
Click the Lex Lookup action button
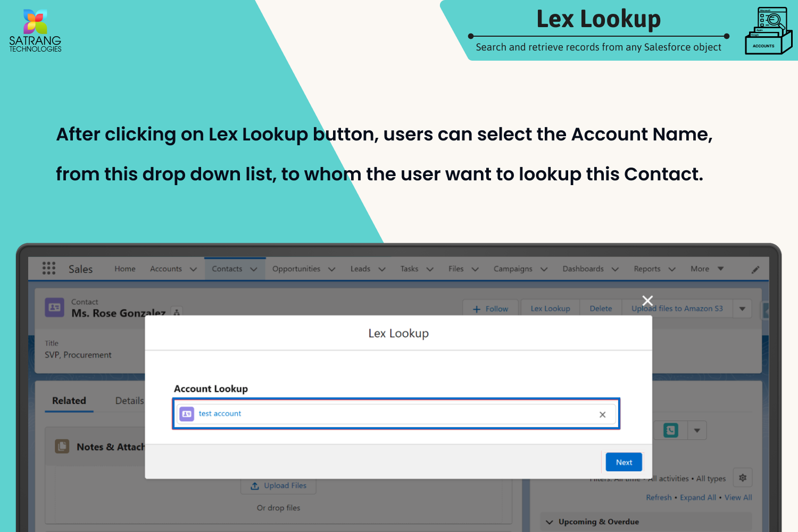[x=550, y=309]
